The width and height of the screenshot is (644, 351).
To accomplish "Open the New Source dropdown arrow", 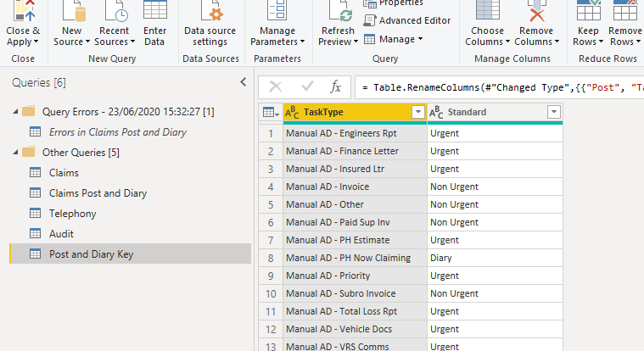I will tap(87, 42).
